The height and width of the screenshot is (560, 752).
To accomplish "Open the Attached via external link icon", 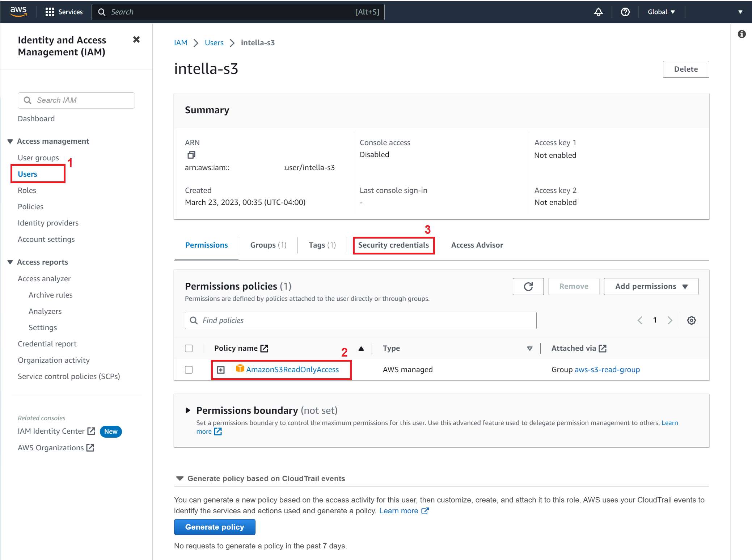I will [x=603, y=348].
